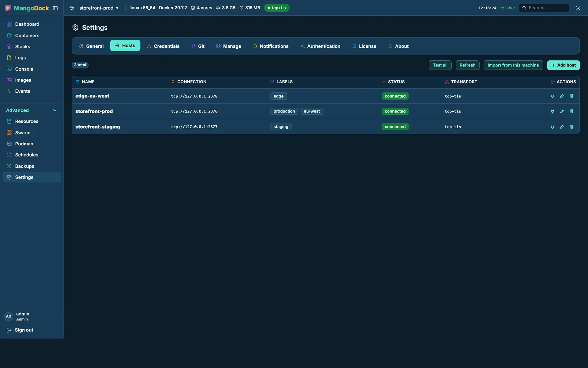Screen dimensions: 588x368
Task: Open the Credentials tab
Action: [163, 46]
